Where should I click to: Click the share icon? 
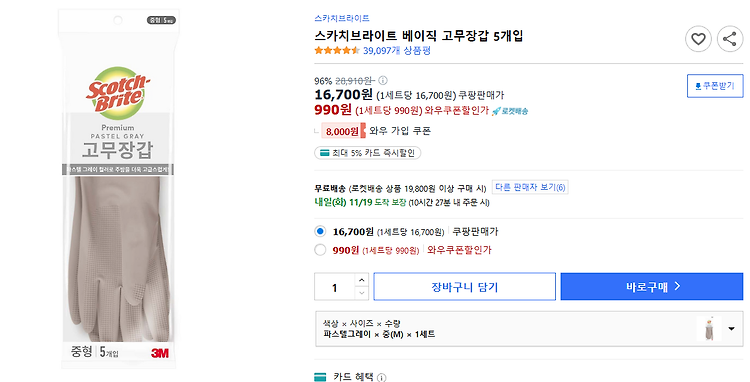(730, 39)
